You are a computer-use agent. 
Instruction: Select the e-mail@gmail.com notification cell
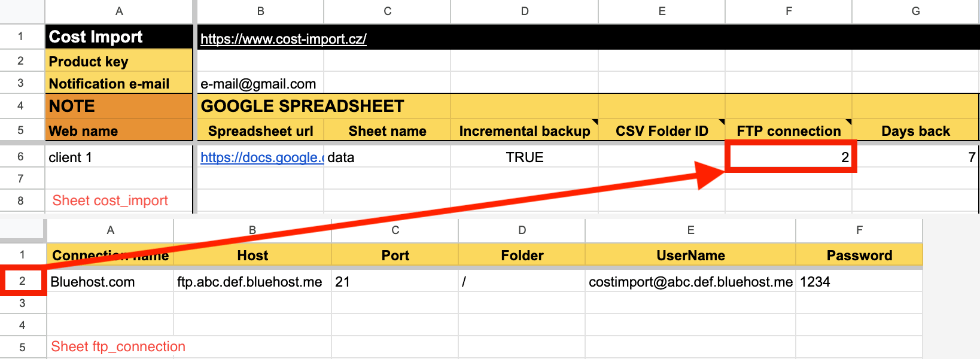(x=258, y=84)
